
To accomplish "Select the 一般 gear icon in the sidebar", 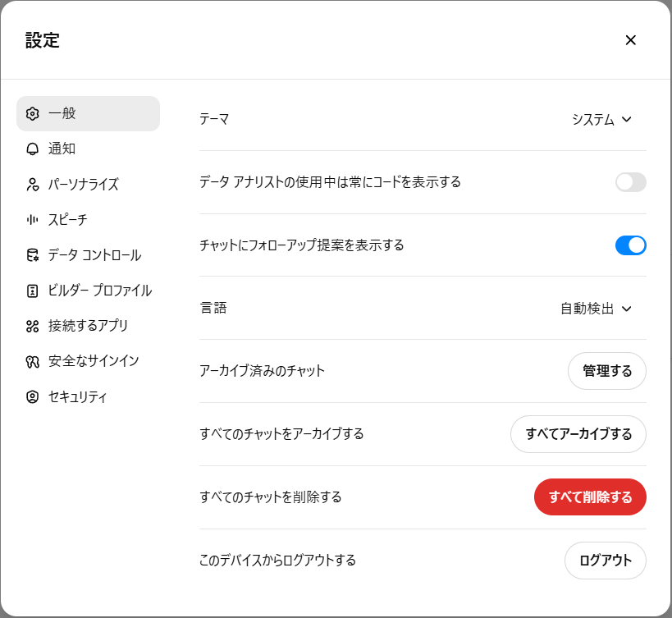I will (33, 113).
